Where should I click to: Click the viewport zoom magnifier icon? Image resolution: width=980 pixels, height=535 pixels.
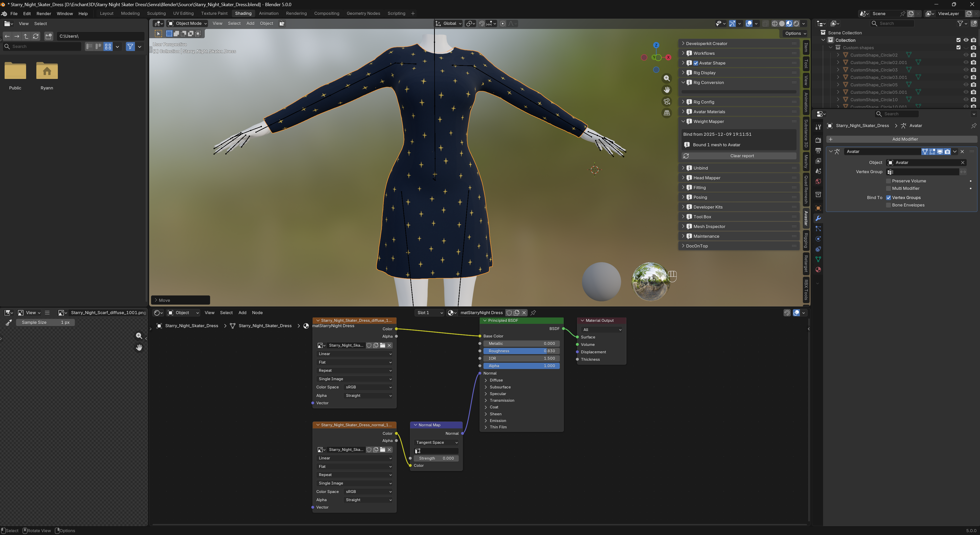[666, 78]
